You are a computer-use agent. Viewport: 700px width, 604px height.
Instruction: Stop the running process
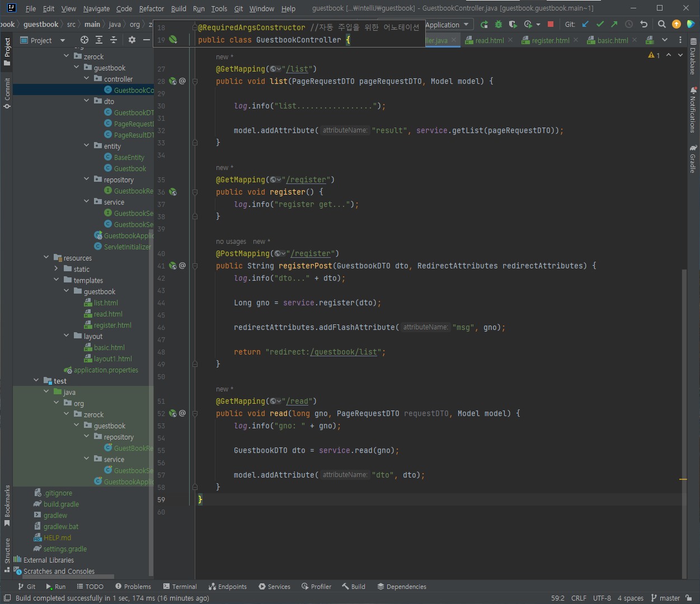click(x=551, y=25)
